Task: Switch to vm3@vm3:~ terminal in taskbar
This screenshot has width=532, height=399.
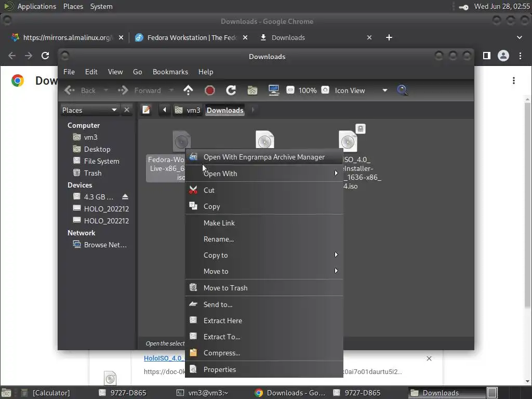Action: point(202,393)
